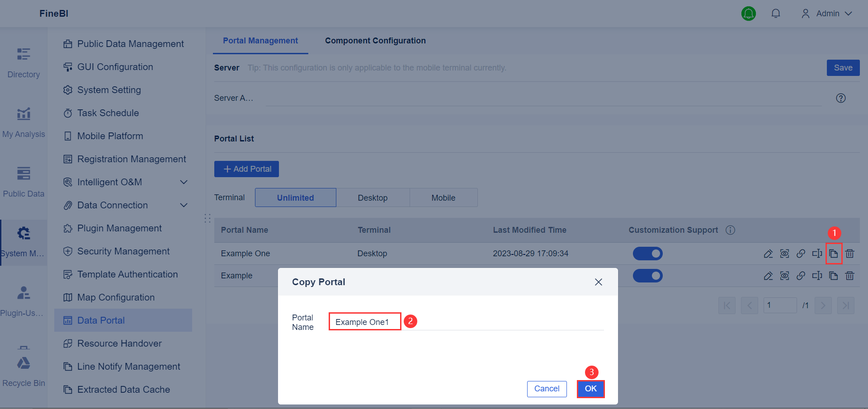Click the Server Address input field
The image size is (868, 409).
tap(544, 98)
